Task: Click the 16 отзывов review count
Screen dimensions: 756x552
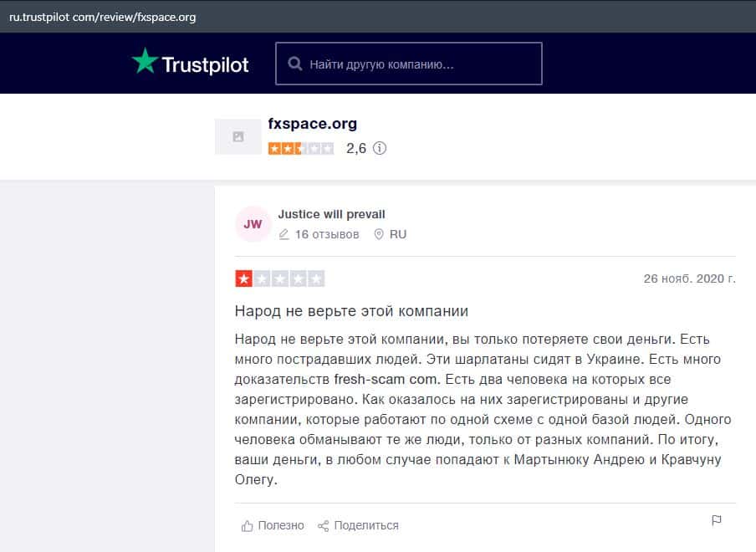Action: [327, 234]
